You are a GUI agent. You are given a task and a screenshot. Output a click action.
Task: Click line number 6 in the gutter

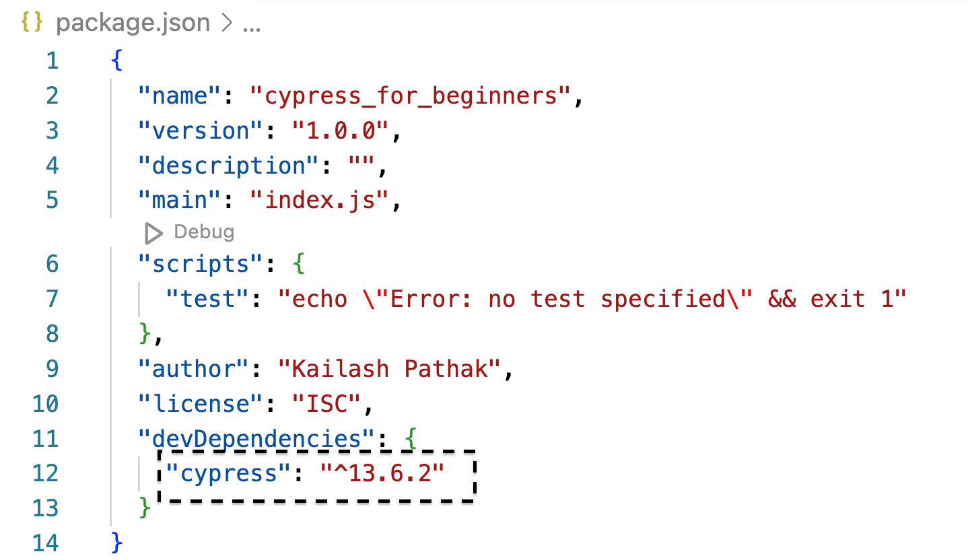[x=52, y=263]
